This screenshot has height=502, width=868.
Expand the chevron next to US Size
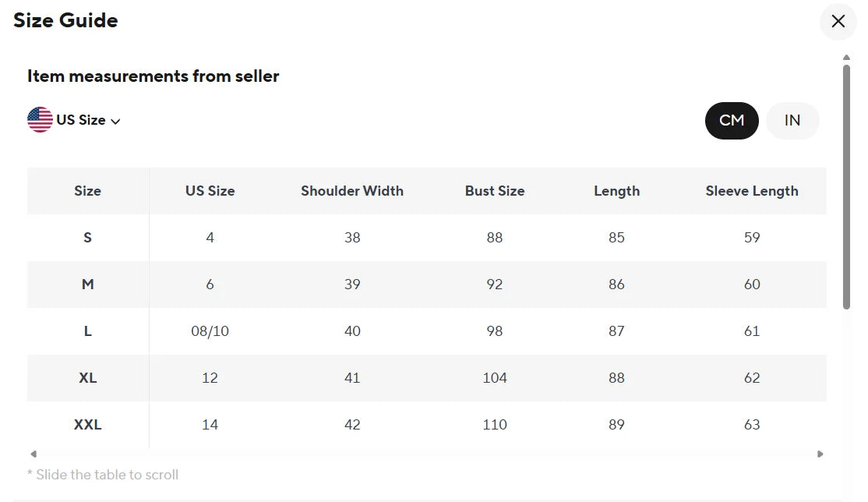click(115, 121)
